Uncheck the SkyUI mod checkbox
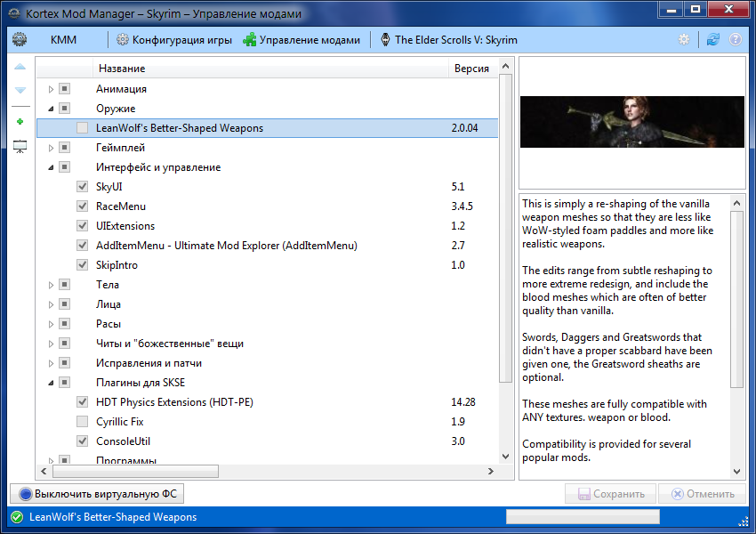Image resolution: width=756 pixels, height=534 pixels. [83, 187]
